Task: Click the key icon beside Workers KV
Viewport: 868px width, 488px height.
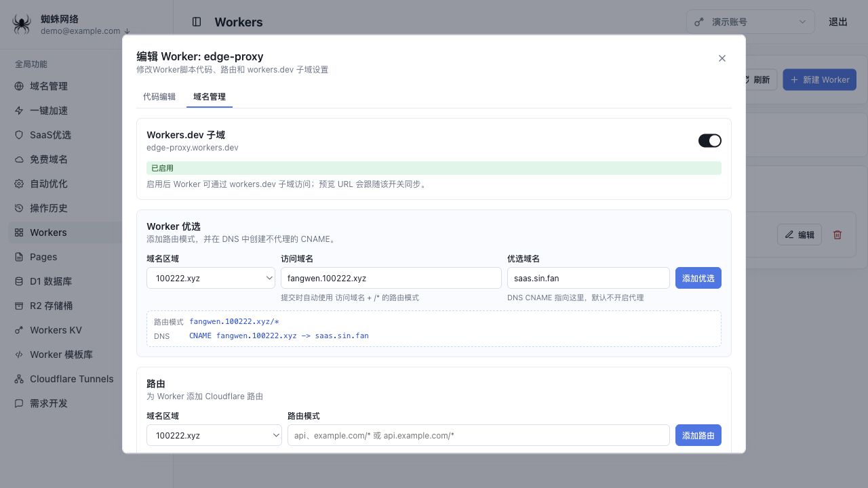Action: [x=19, y=330]
